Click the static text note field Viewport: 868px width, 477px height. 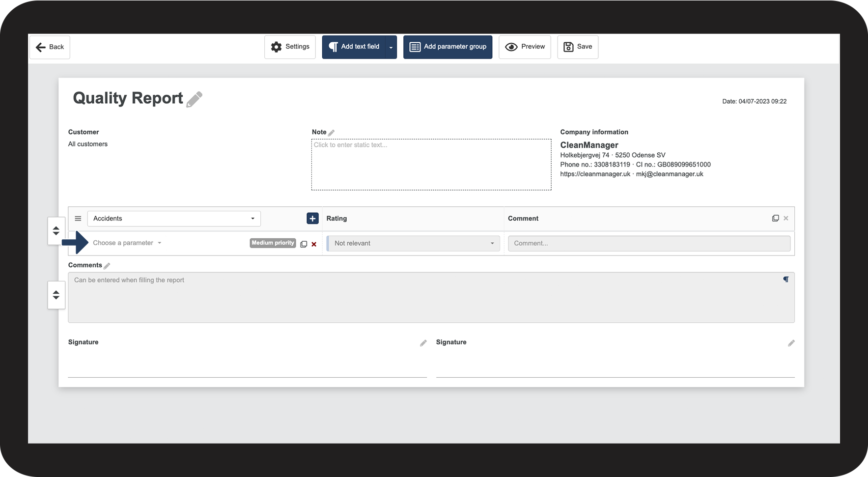point(431,165)
